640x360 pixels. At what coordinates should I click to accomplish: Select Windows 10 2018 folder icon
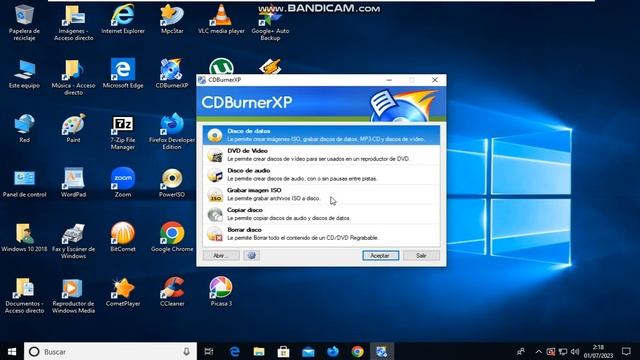click(x=24, y=238)
